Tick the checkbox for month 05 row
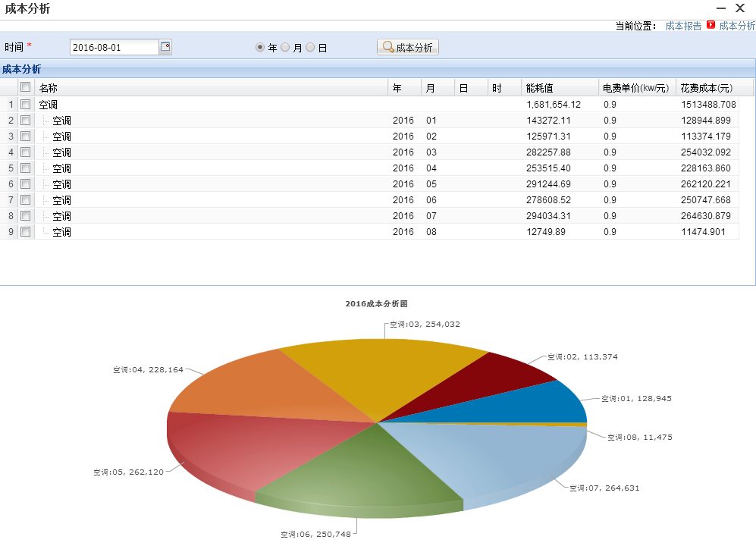 coord(26,184)
